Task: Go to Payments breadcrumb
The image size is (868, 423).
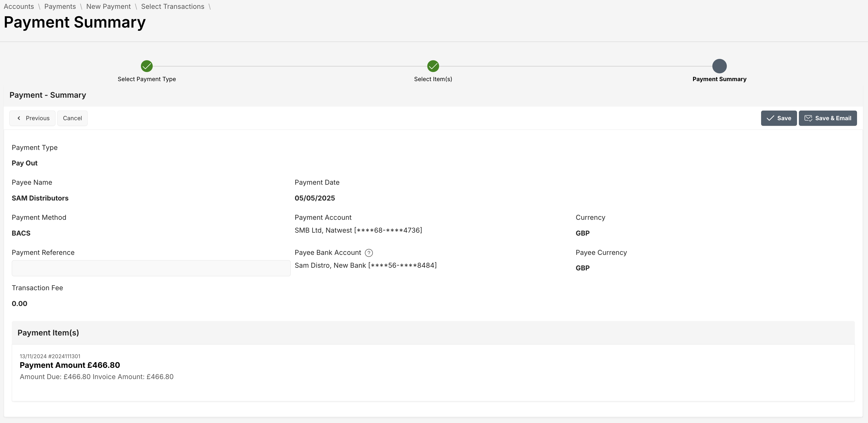Action: [x=60, y=6]
